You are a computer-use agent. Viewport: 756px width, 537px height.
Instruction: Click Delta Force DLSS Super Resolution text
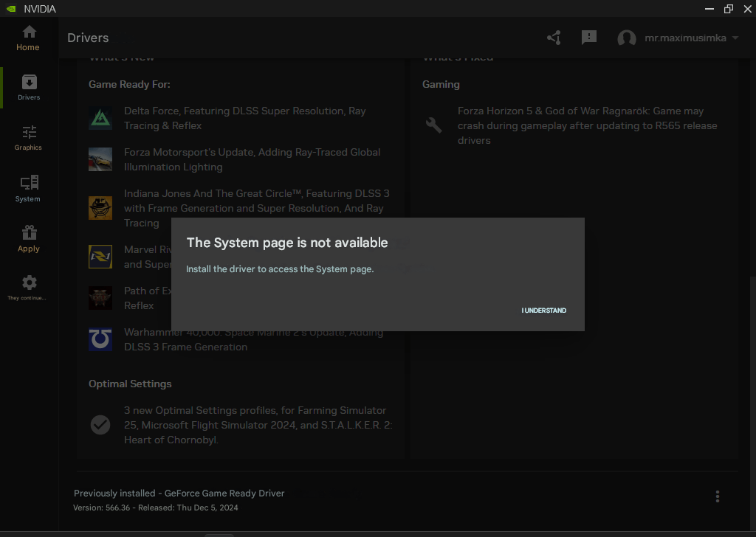pyautogui.click(x=245, y=118)
